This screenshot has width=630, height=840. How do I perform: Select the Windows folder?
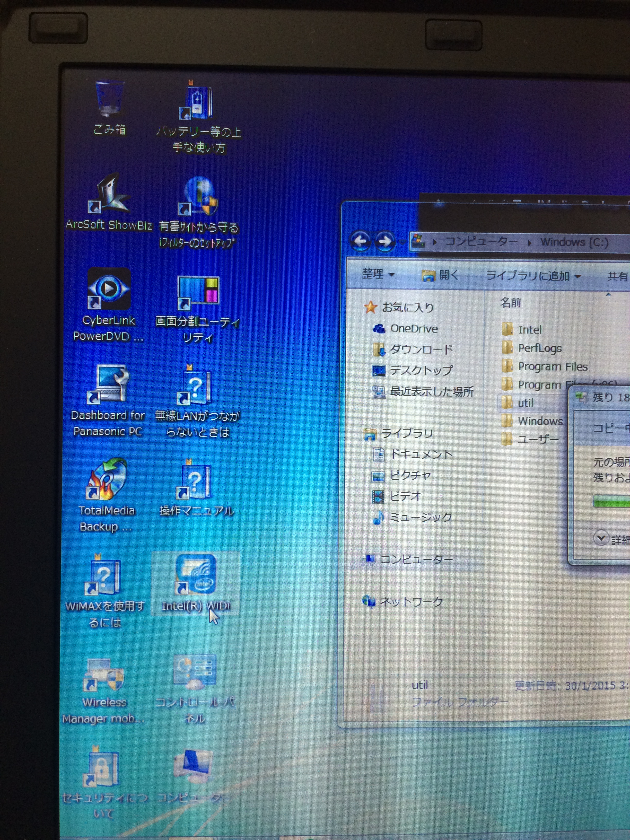tap(532, 421)
